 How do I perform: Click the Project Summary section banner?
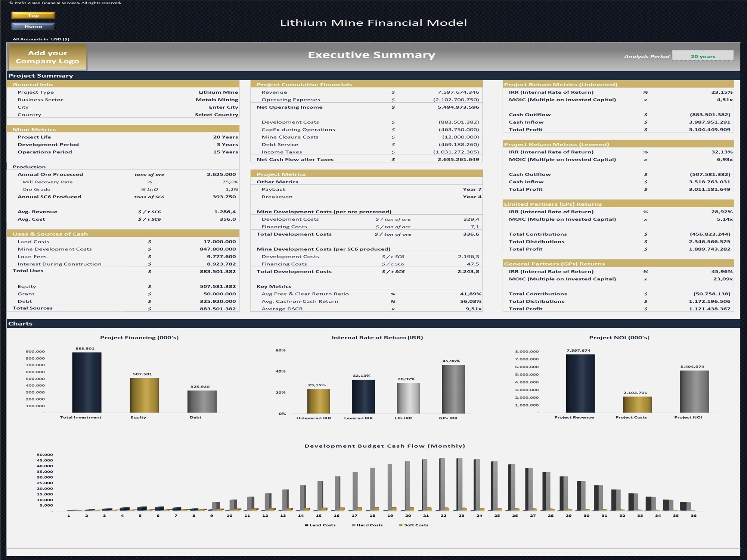point(41,75)
